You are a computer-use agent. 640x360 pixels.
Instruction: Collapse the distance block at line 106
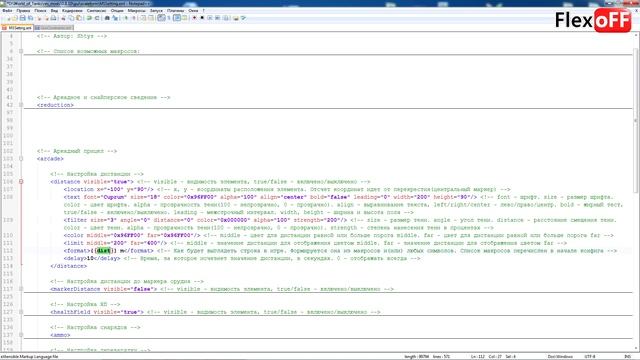21,182
